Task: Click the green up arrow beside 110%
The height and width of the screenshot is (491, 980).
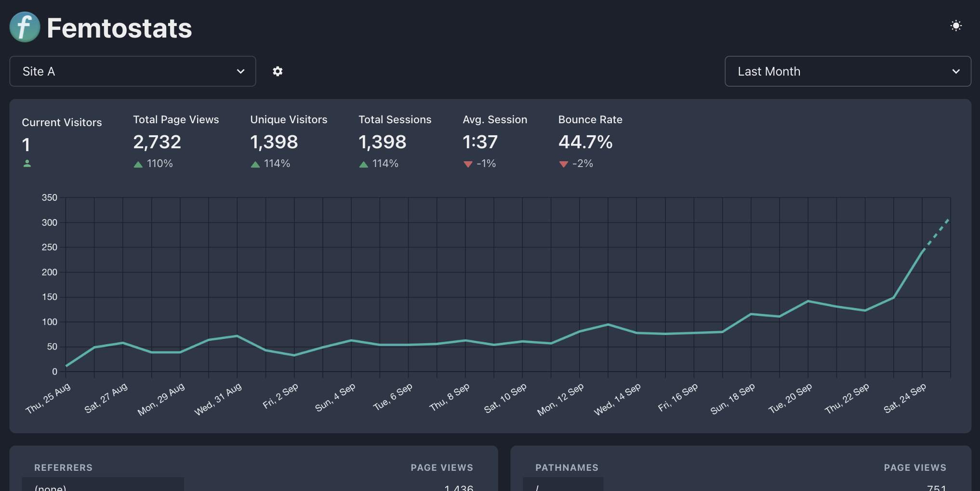Action: pyautogui.click(x=138, y=164)
